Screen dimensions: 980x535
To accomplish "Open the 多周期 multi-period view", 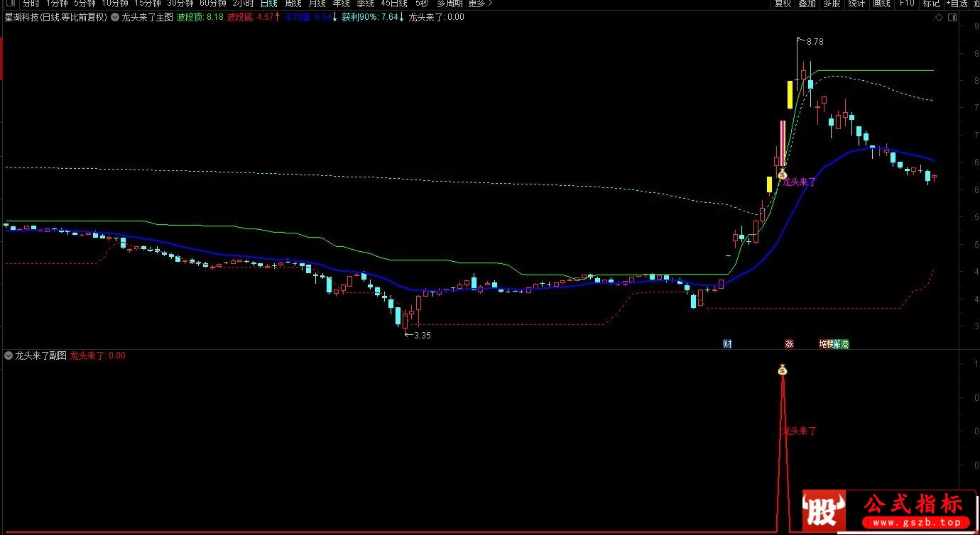I will tap(450, 4).
